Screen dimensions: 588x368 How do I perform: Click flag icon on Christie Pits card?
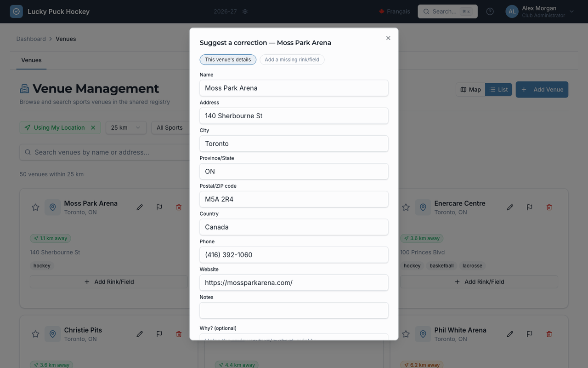159,334
